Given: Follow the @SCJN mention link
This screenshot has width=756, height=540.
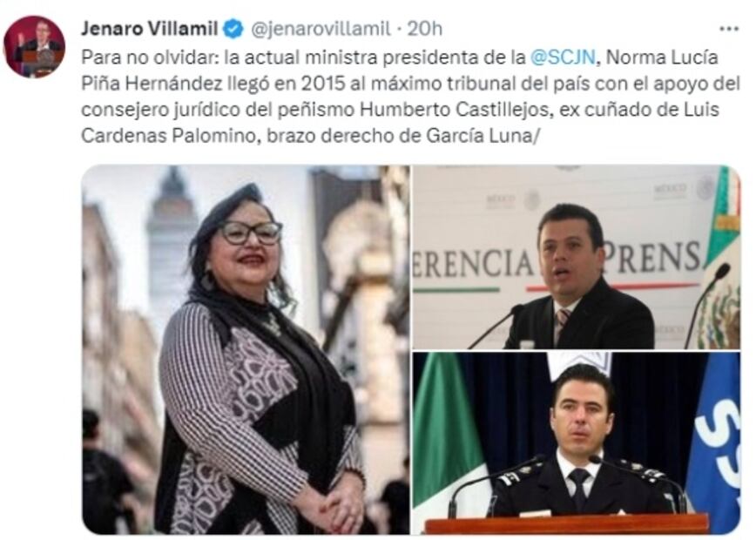Looking at the screenshot, I should pyautogui.click(x=563, y=57).
